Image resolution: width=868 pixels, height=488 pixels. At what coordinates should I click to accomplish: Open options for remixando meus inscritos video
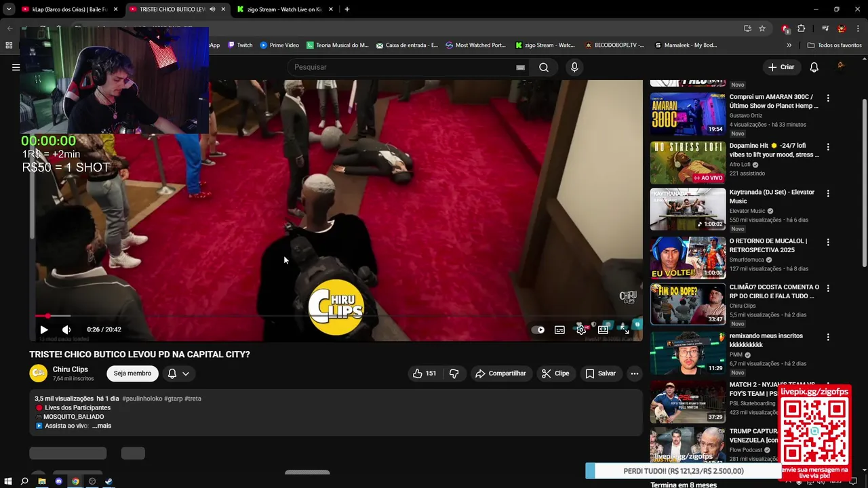828,337
